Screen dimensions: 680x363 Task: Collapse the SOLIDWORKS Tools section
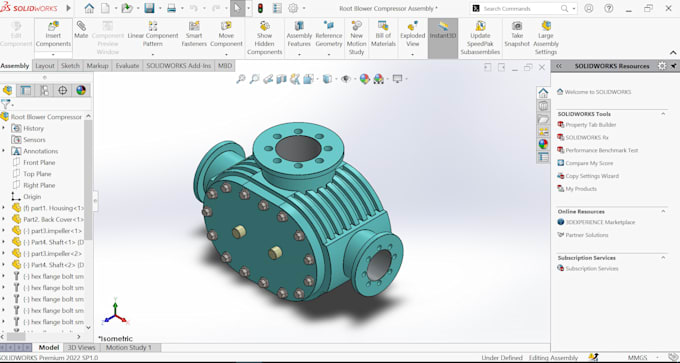(663, 114)
